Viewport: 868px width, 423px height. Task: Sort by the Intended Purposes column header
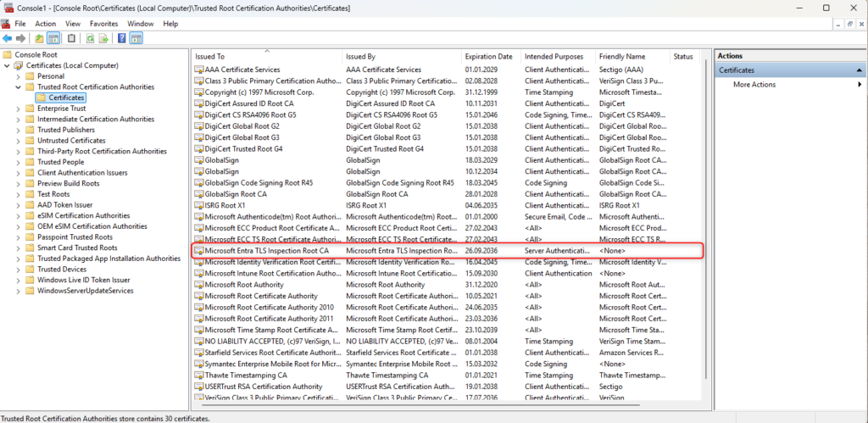(558, 57)
